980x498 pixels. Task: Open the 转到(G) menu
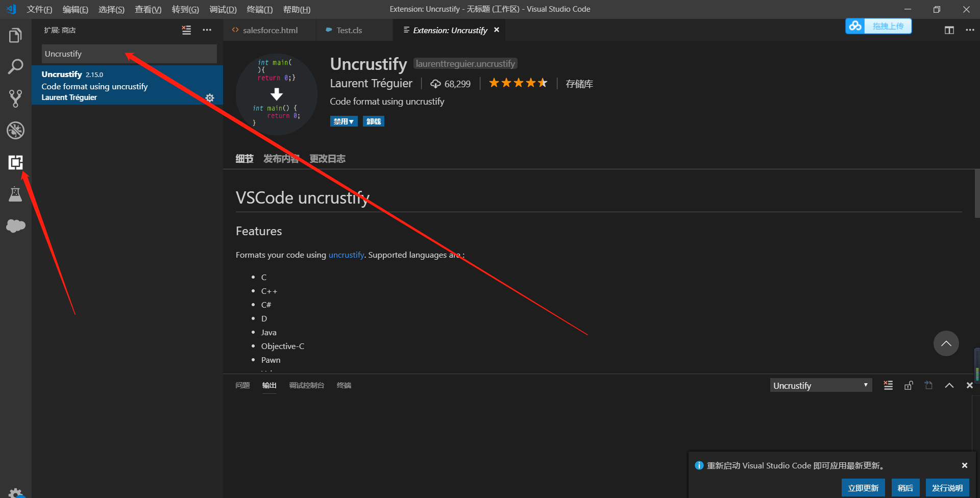[x=185, y=9]
